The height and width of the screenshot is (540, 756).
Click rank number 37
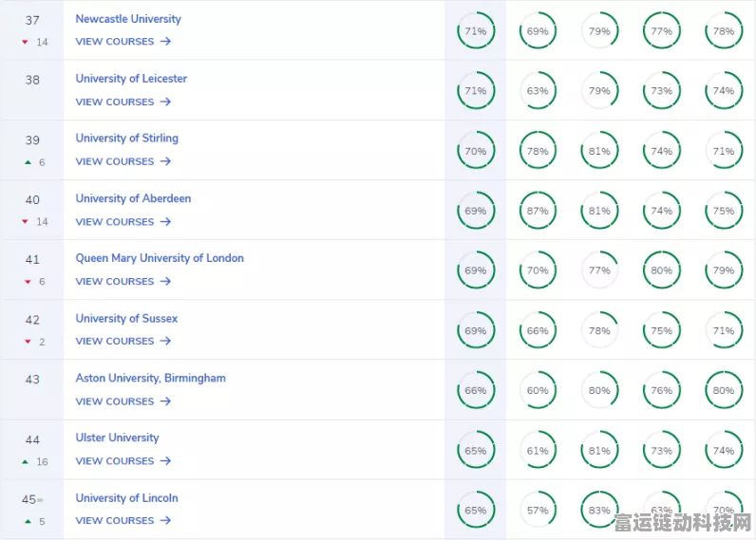pyautogui.click(x=32, y=20)
